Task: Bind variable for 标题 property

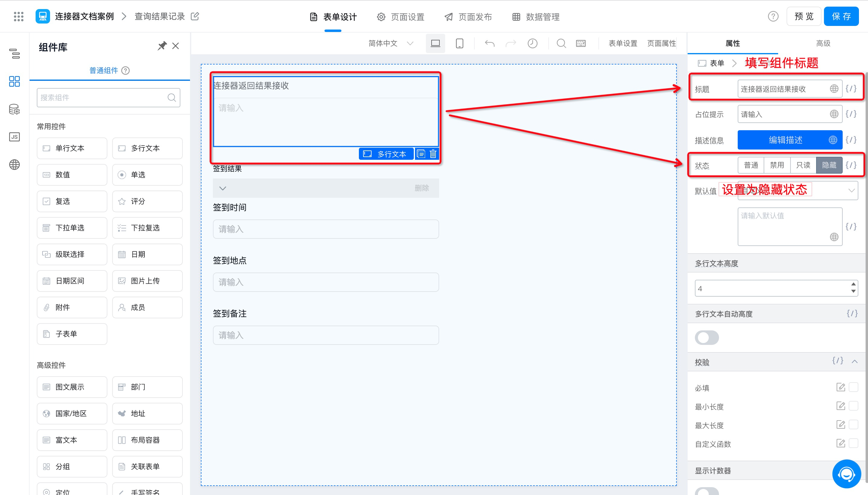Action: [851, 89]
